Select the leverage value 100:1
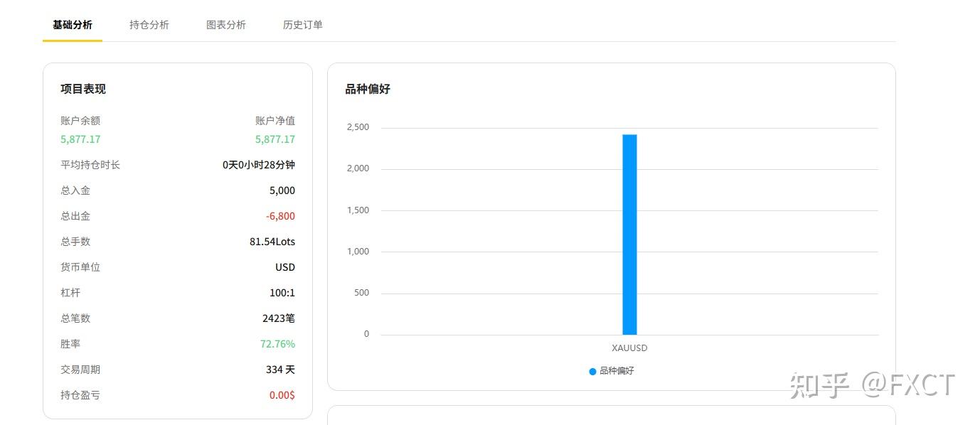The image size is (980, 425). [x=282, y=293]
